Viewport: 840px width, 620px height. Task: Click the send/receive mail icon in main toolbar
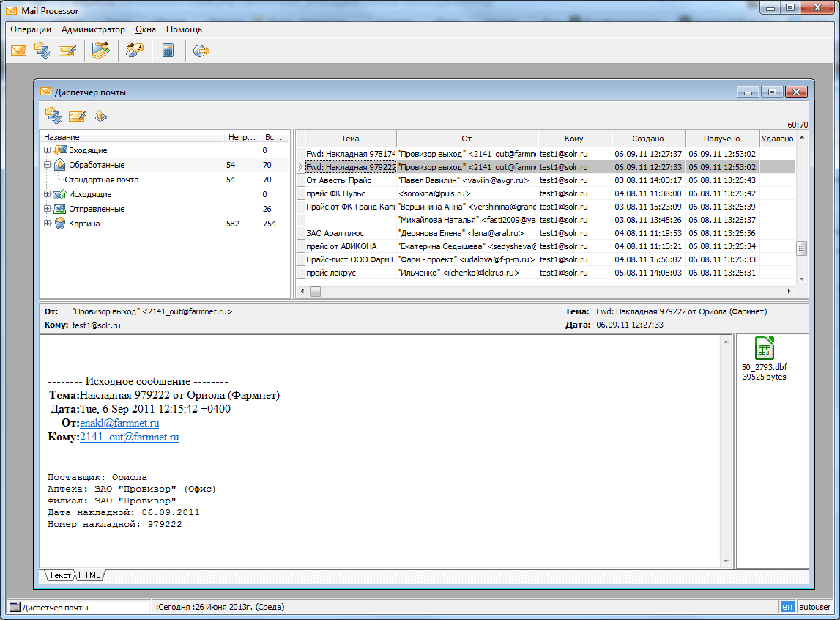coord(43,51)
